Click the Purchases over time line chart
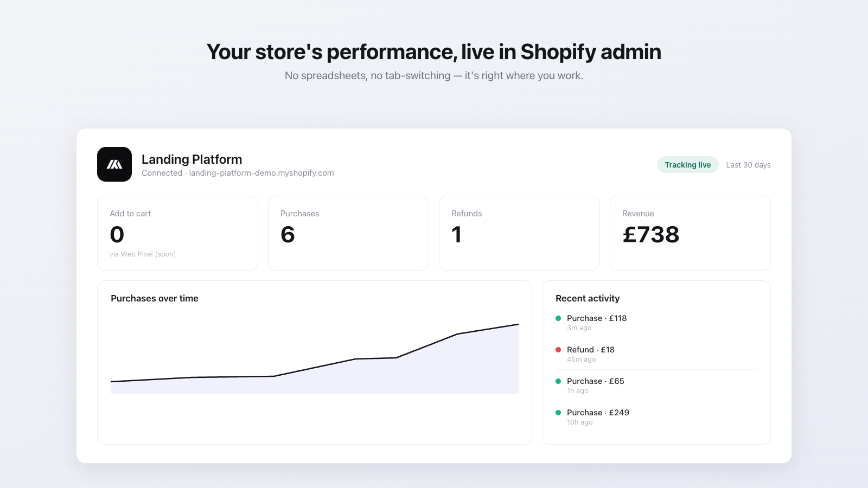 tap(315, 358)
